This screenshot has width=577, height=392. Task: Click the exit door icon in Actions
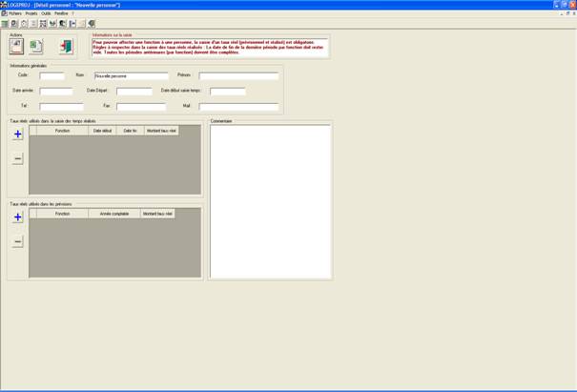[x=65, y=46]
